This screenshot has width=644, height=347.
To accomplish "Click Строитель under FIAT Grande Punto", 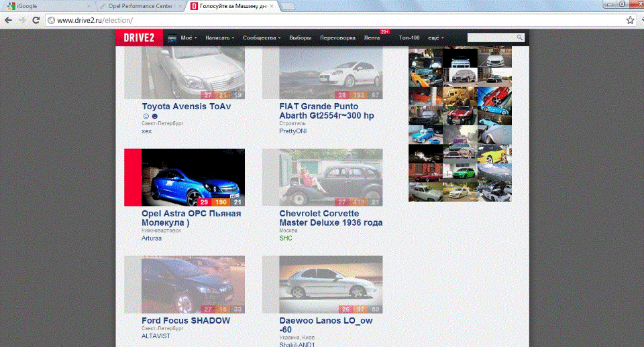I will 292,123.
